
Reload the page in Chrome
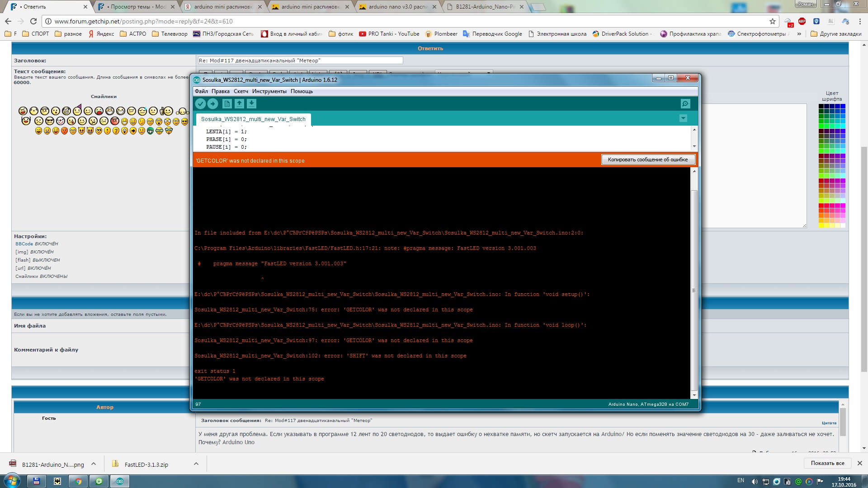tap(33, 21)
